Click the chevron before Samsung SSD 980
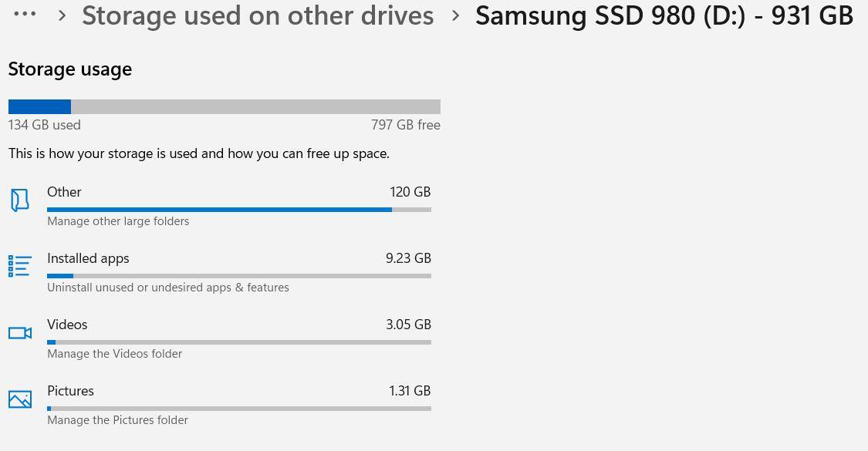The width and height of the screenshot is (868, 451). pos(455,15)
